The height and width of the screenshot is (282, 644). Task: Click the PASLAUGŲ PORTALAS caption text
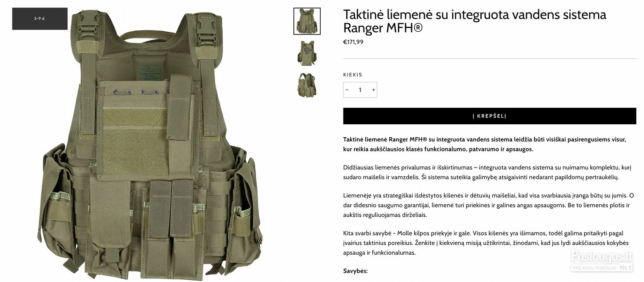point(594,268)
